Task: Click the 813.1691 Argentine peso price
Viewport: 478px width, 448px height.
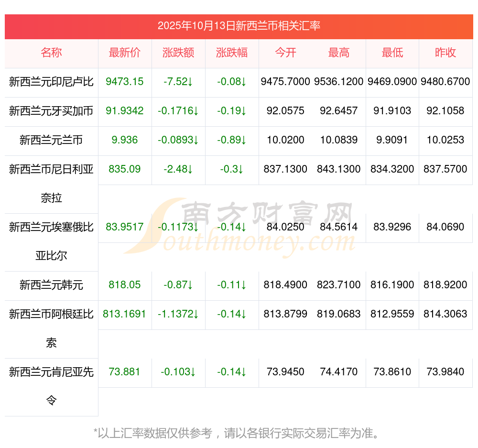Action: (x=125, y=314)
